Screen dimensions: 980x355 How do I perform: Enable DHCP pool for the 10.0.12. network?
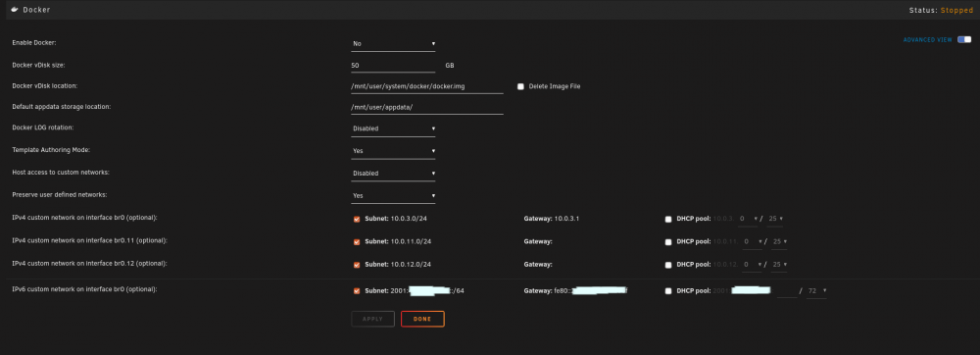pyautogui.click(x=668, y=265)
